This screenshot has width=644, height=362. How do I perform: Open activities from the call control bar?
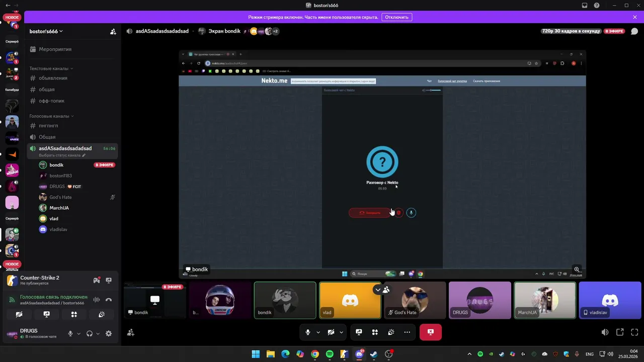(x=375, y=332)
